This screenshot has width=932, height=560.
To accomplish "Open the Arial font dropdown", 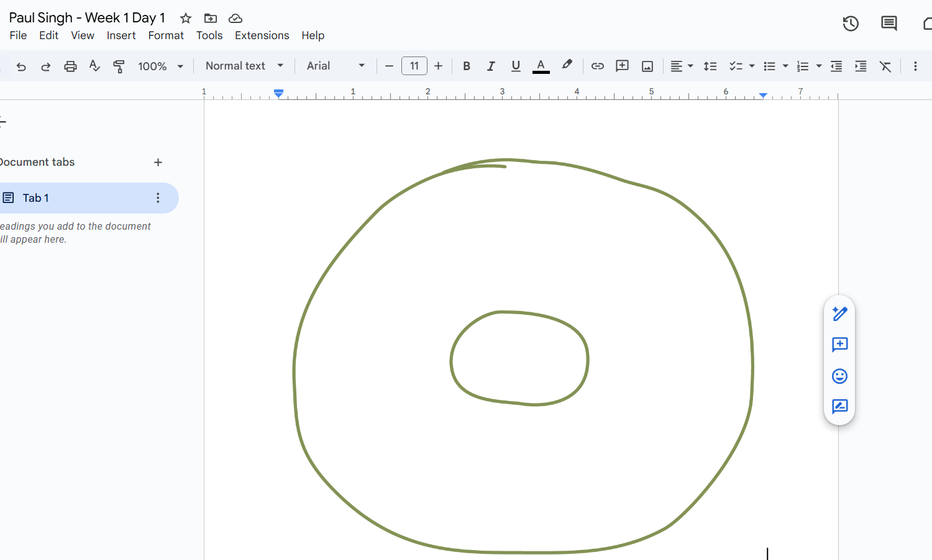I will pos(336,66).
